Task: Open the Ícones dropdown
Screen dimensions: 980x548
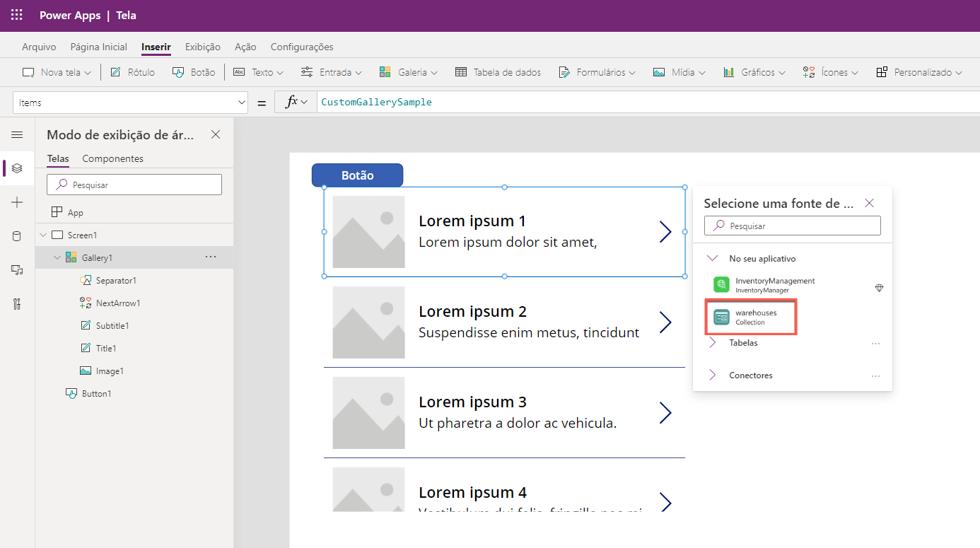Action: click(830, 72)
